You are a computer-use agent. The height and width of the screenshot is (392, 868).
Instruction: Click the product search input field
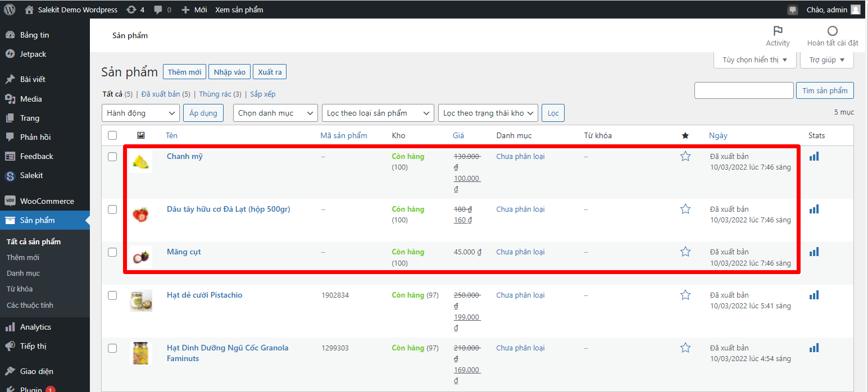[x=744, y=90]
